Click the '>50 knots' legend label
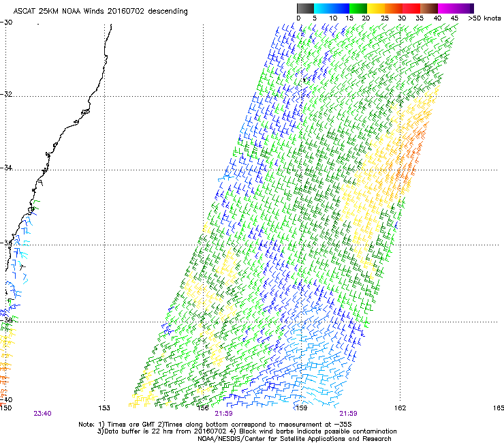 [484, 18]
